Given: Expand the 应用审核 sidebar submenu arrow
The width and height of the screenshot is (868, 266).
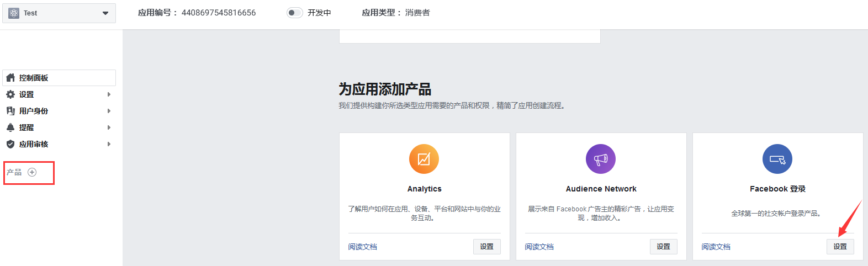Looking at the screenshot, I should [109, 144].
